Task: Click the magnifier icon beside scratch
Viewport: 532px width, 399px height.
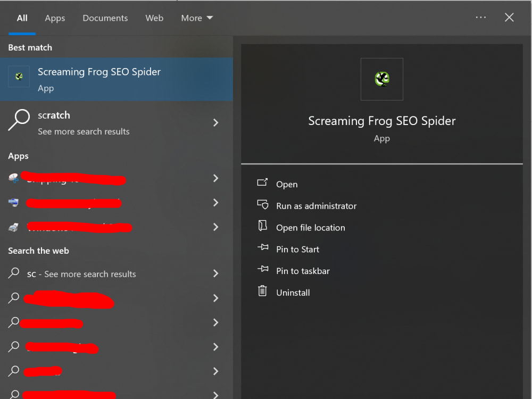Action: [x=19, y=120]
